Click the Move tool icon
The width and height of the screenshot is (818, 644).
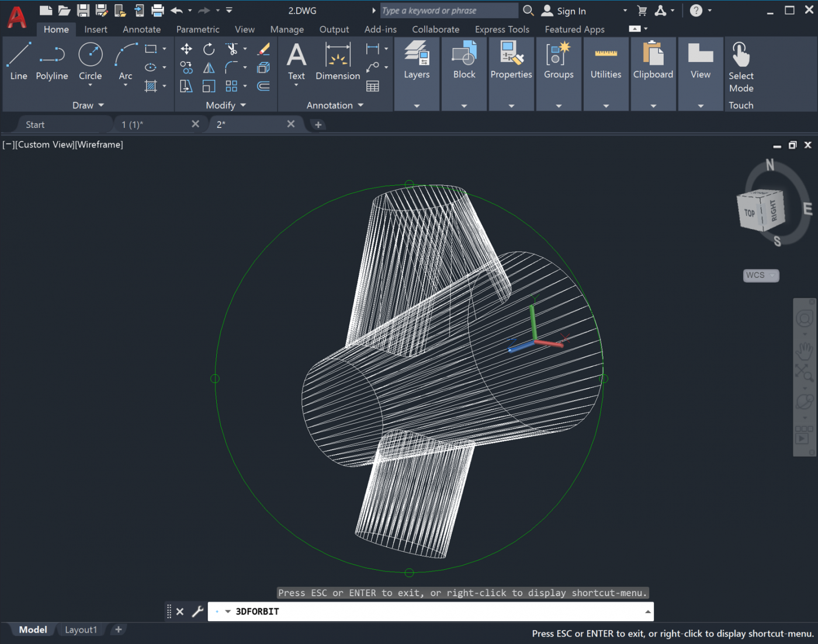(186, 50)
